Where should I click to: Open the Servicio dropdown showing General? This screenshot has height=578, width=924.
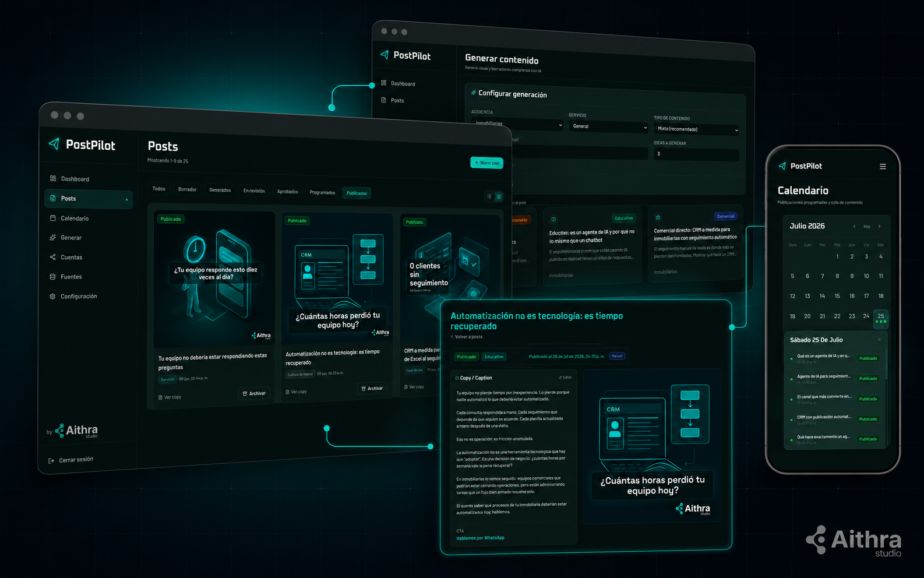pyautogui.click(x=608, y=126)
